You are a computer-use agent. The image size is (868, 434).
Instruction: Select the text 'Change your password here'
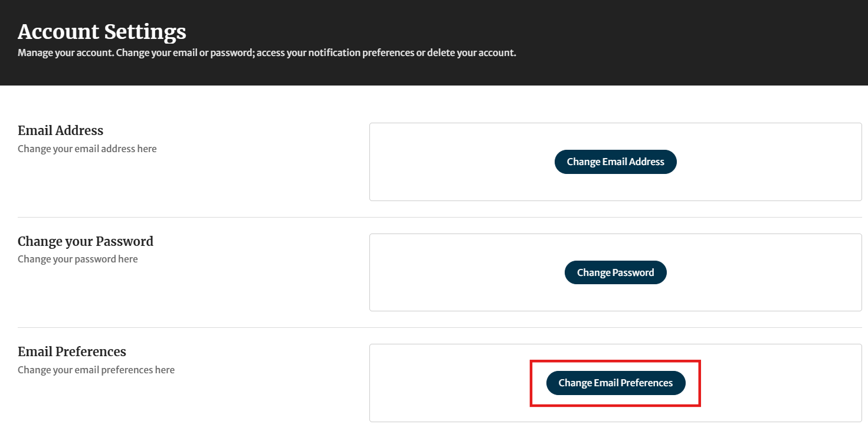(x=77, y=259)
